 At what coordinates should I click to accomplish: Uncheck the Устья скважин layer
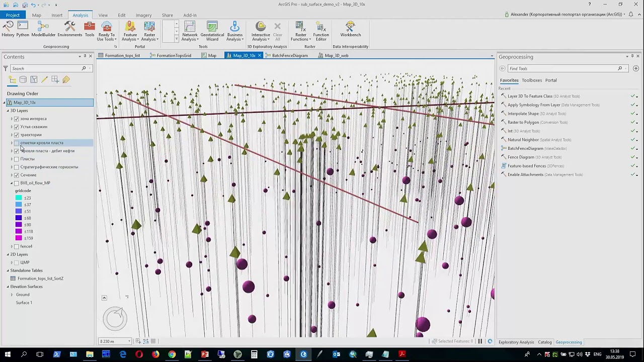(x=17, y=127)
